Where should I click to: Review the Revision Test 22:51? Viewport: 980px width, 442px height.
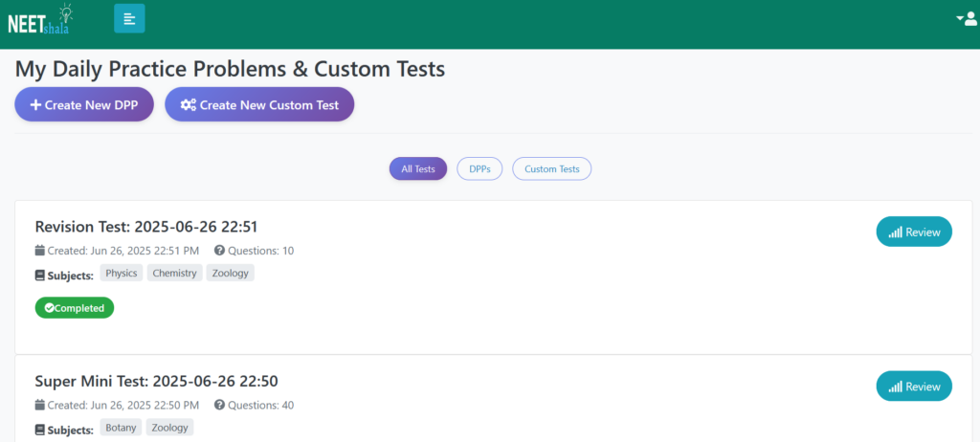[x=914, y=232]
